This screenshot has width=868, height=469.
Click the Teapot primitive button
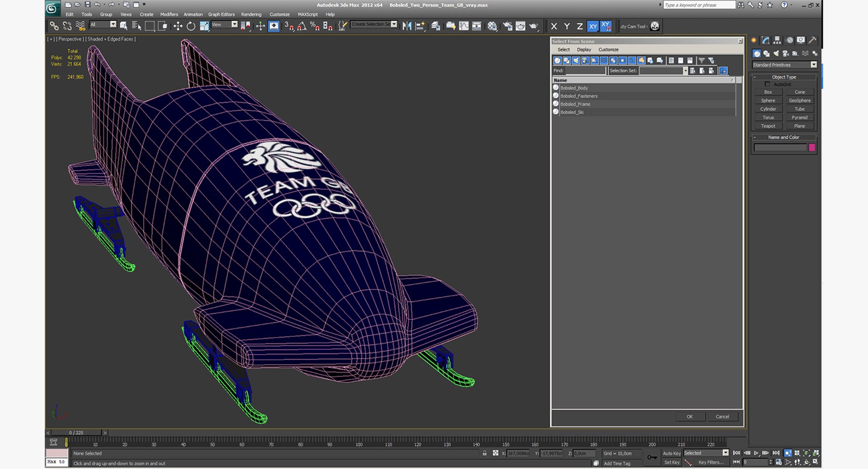[768, 126]
